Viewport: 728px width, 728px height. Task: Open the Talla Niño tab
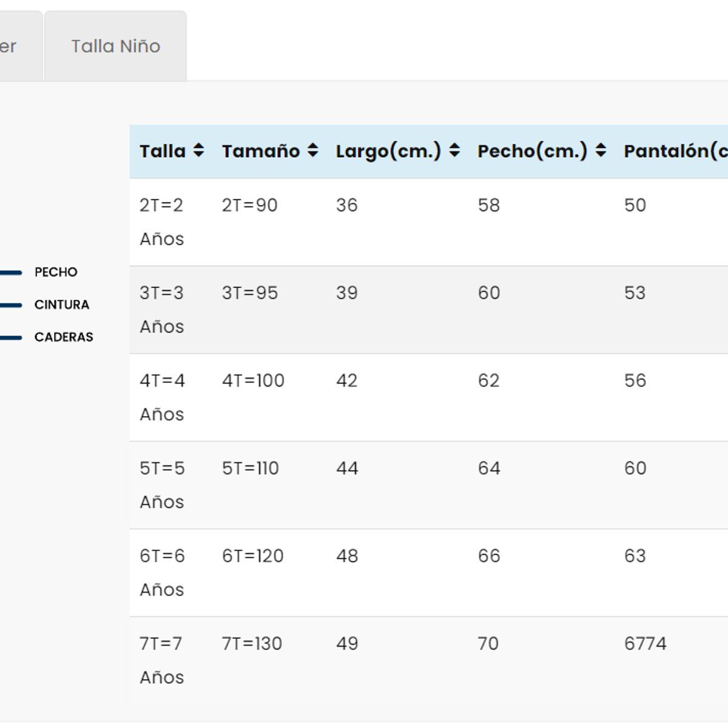tap(115, 46)
